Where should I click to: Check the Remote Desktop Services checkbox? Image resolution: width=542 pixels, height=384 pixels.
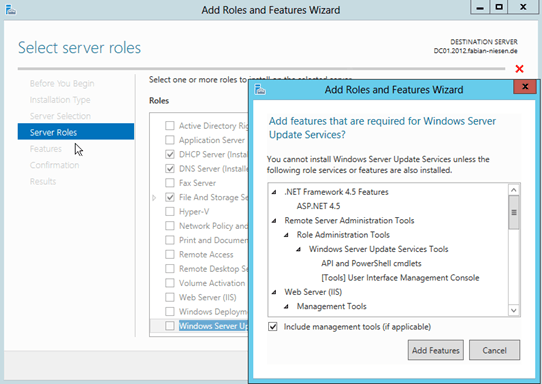170,269
